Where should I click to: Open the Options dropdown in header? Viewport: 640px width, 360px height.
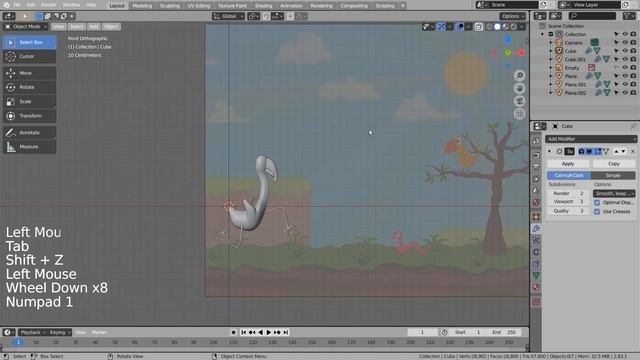click(512, 16)
